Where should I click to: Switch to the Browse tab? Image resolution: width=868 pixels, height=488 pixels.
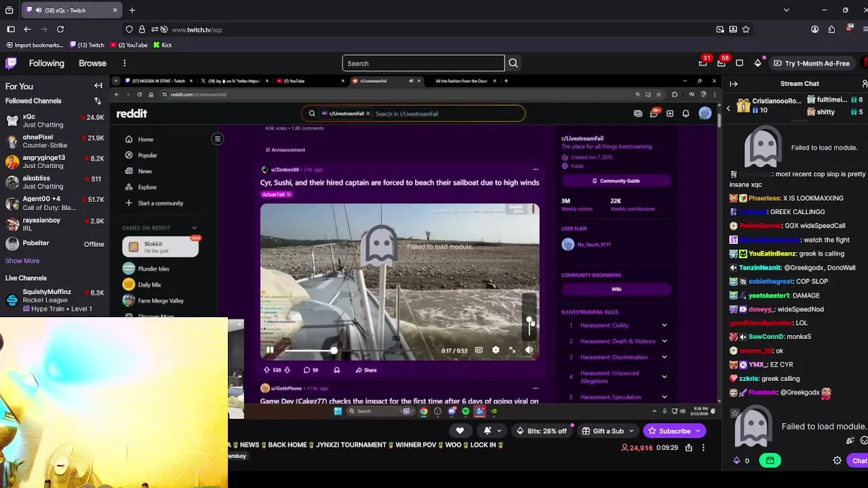[x=92, y=63]
